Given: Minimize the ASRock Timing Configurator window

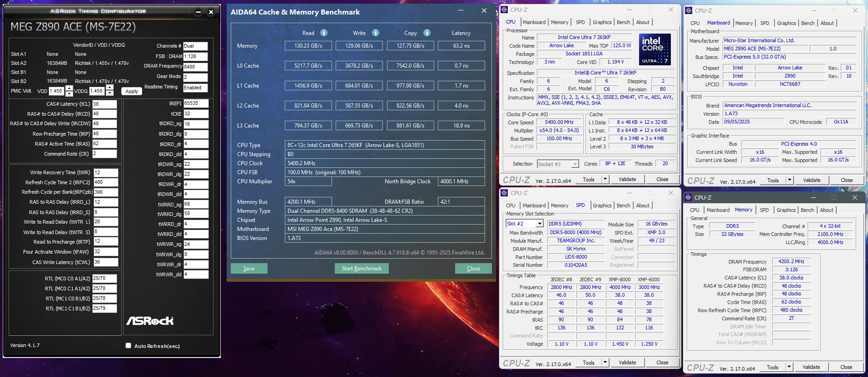Looking at the screenshot, I should coord(198,12).
